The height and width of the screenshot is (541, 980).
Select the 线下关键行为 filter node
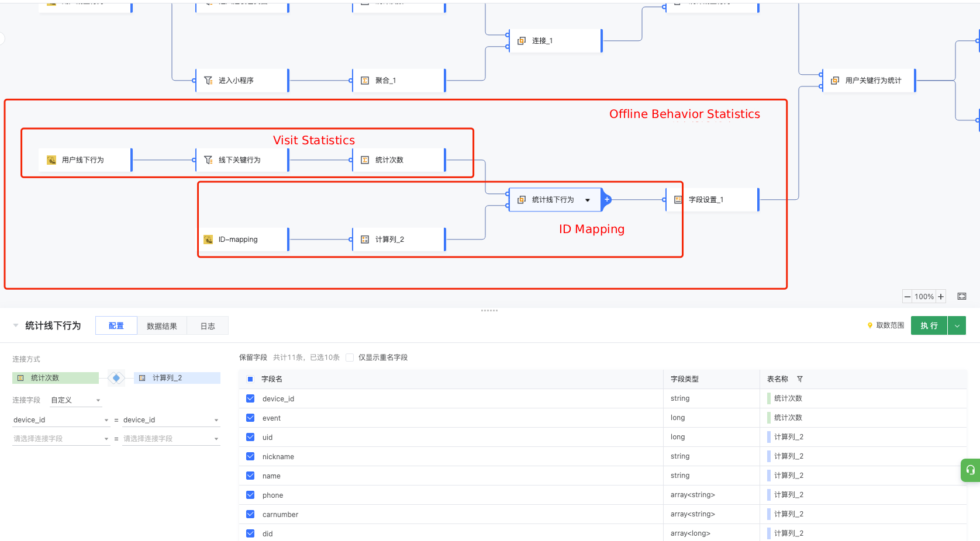pyautogui.click(x=243, y=160)
